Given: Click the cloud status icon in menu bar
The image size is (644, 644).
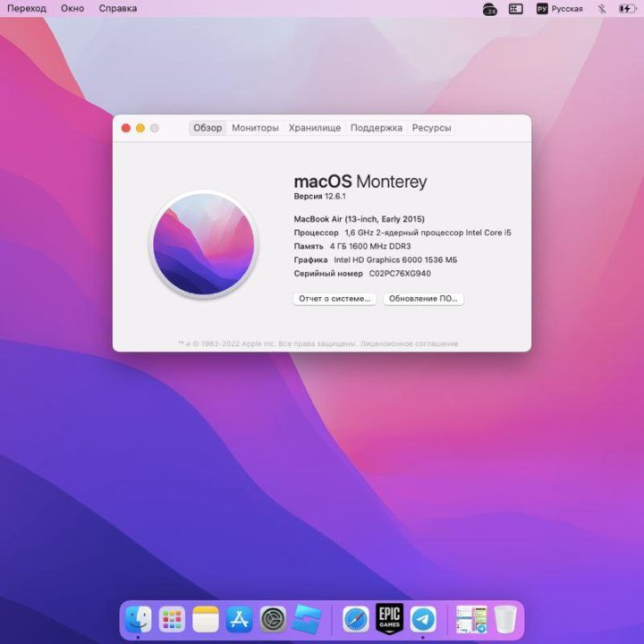Looking at the screenshot, I should 489,9.
